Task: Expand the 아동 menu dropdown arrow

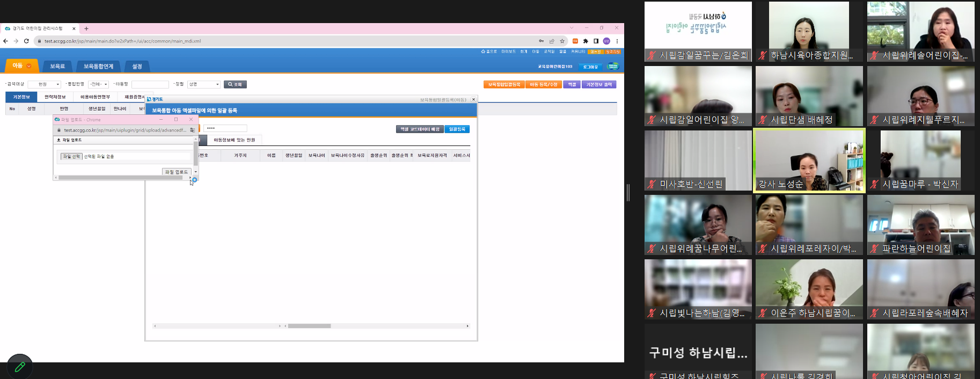Action: (29, 66)
